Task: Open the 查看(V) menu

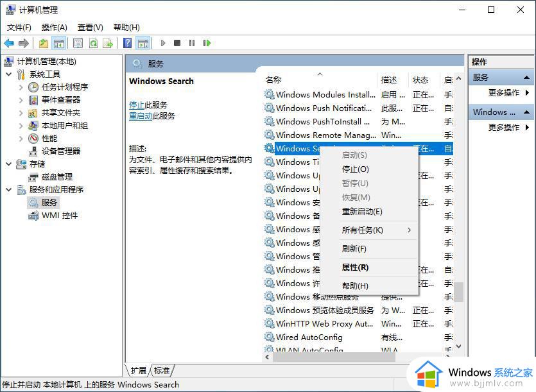Action: coord(91,28)
